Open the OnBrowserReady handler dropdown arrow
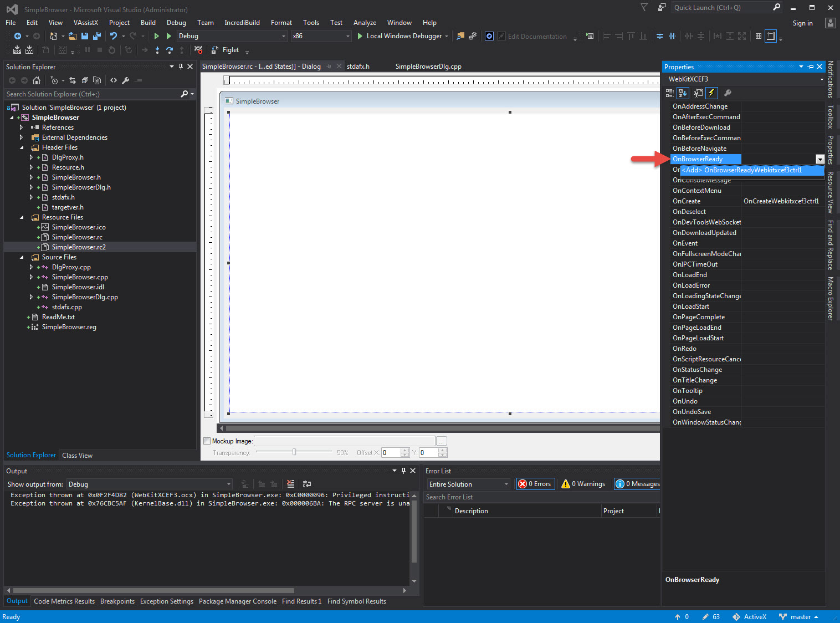Screen dimensions: 840x623 [x=820, y=160]
